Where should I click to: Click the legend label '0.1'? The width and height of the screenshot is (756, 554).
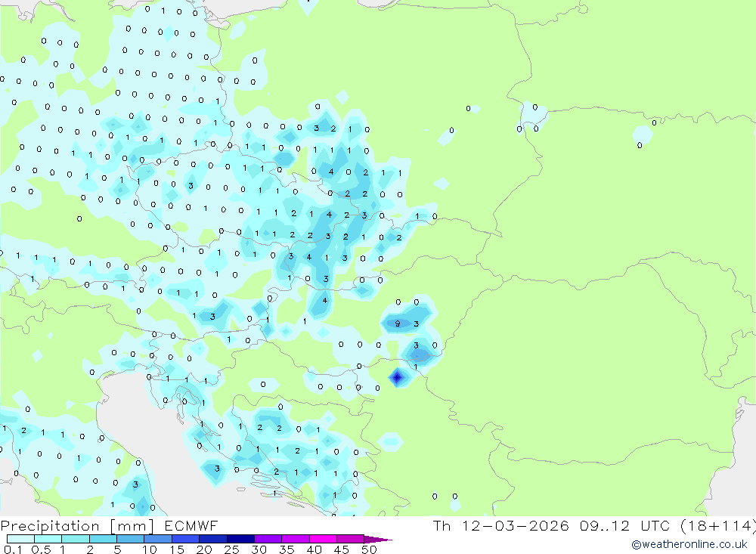pos(12,549)
